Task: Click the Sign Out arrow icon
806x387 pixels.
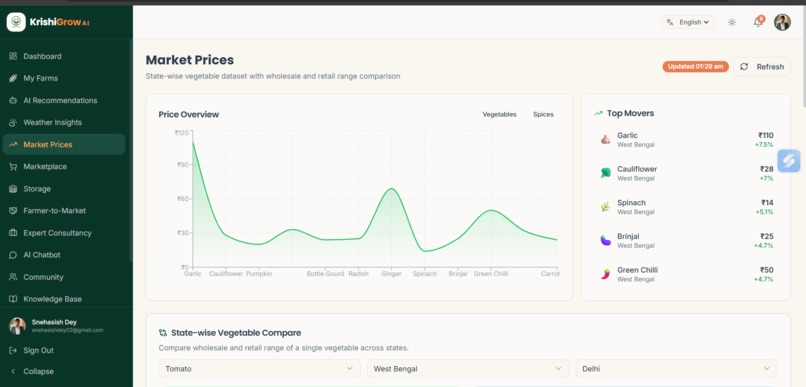Action: pos(13,351)
